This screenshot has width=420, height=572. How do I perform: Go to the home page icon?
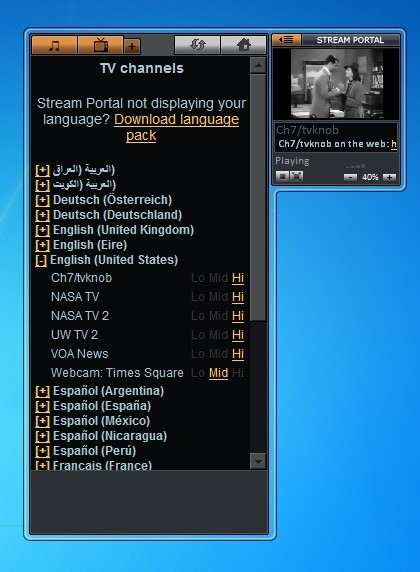tap(244, 45)
